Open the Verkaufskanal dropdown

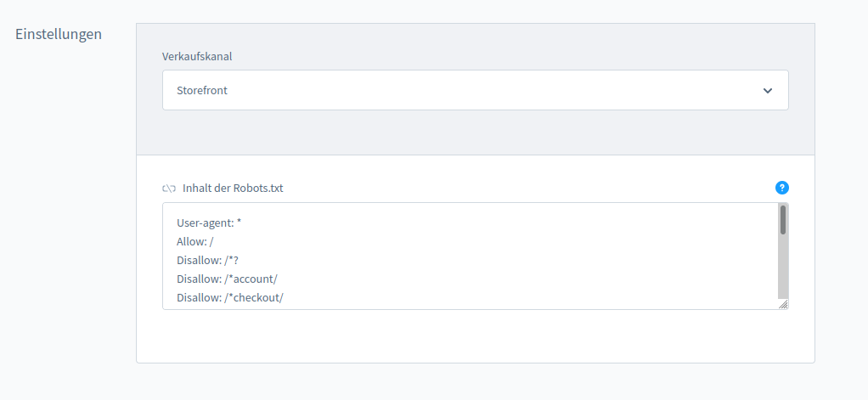click(475, 90)
